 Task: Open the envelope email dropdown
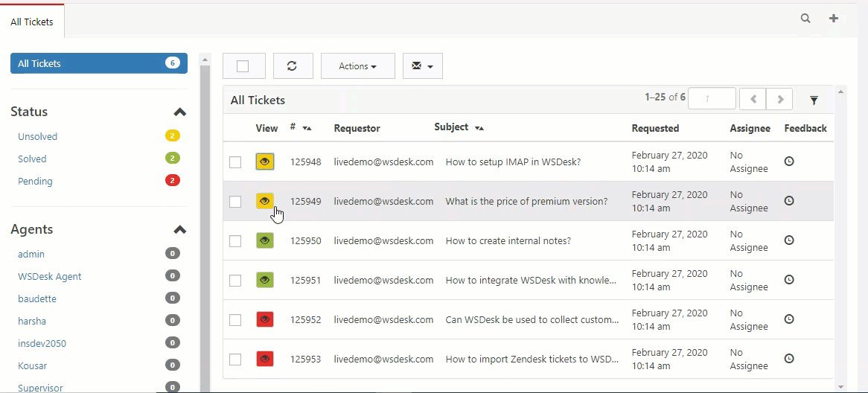[422, 65]
